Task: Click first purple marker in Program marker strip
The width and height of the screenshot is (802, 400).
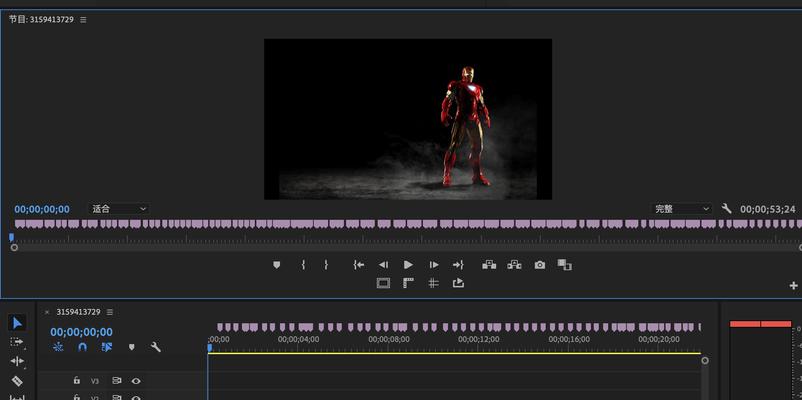Action: pos(20,224)
